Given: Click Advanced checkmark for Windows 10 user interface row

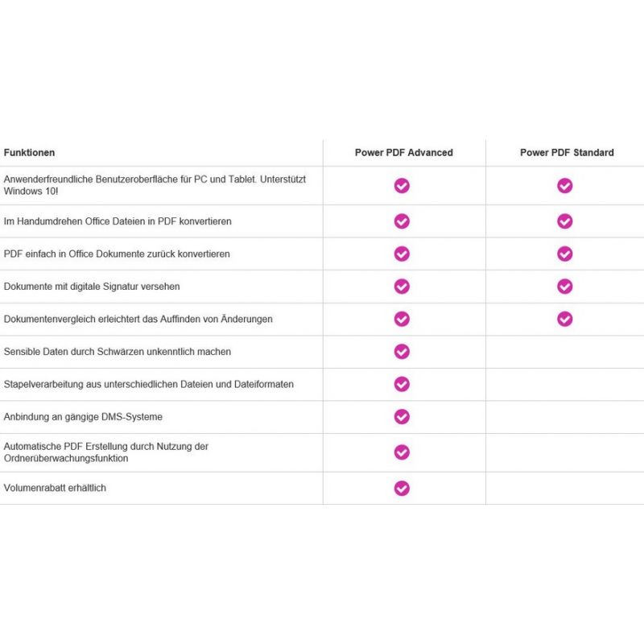Looking at the screenshot, I should [x=402, y=186].
